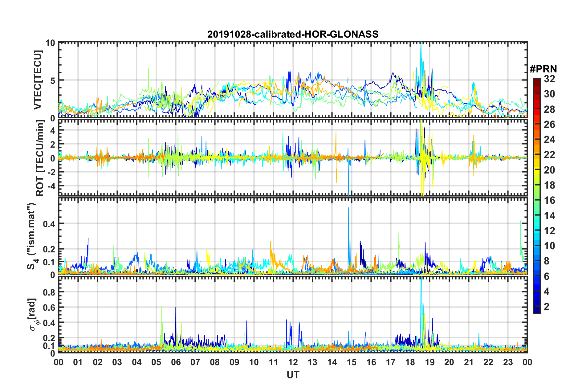The height and width of the screenshot is (392, 586).
Task: Select the "03" UT axis tick label
Action: coord(117,362)
